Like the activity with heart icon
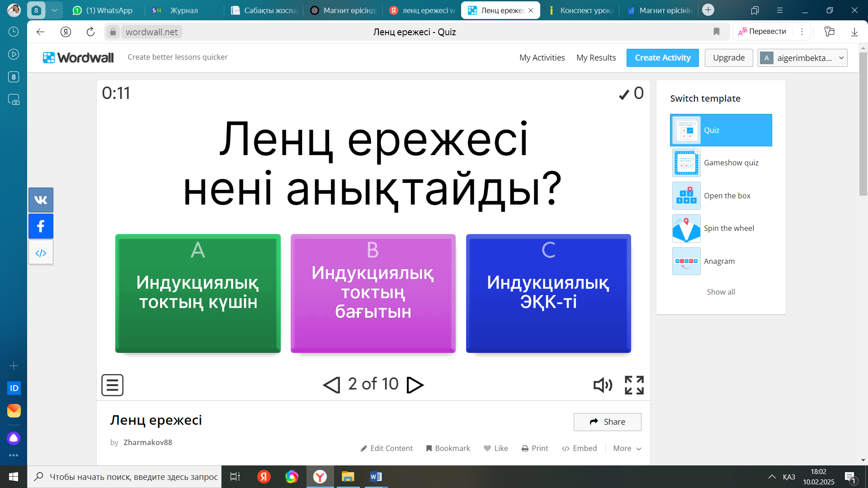 point(495,448)
